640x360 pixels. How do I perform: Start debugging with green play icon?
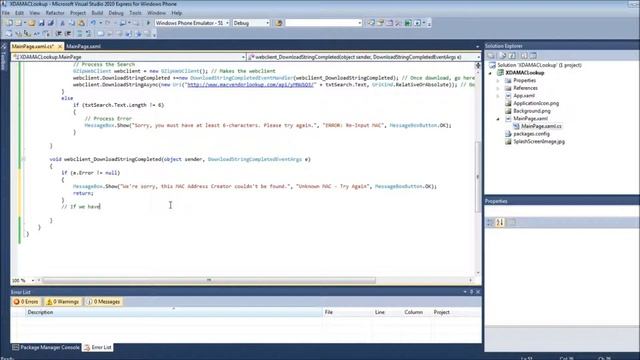(148, 23)
